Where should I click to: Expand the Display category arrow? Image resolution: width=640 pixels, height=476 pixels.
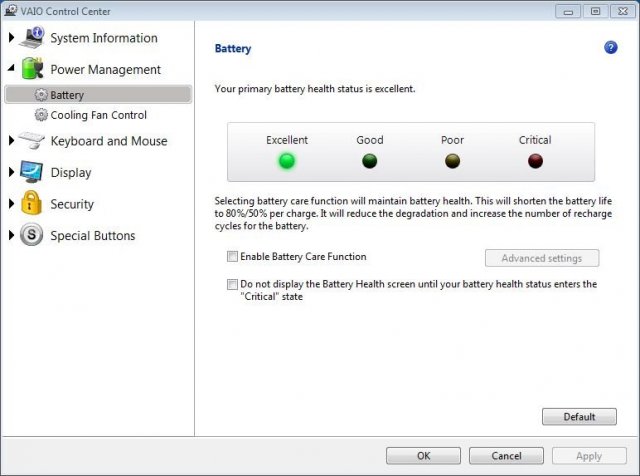11,172
